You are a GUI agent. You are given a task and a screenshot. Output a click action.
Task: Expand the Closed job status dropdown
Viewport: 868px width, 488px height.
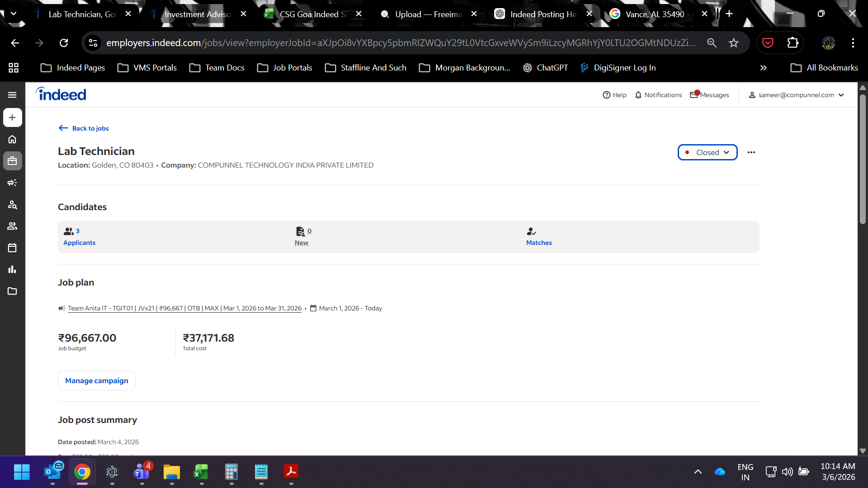tap(707, 152)
